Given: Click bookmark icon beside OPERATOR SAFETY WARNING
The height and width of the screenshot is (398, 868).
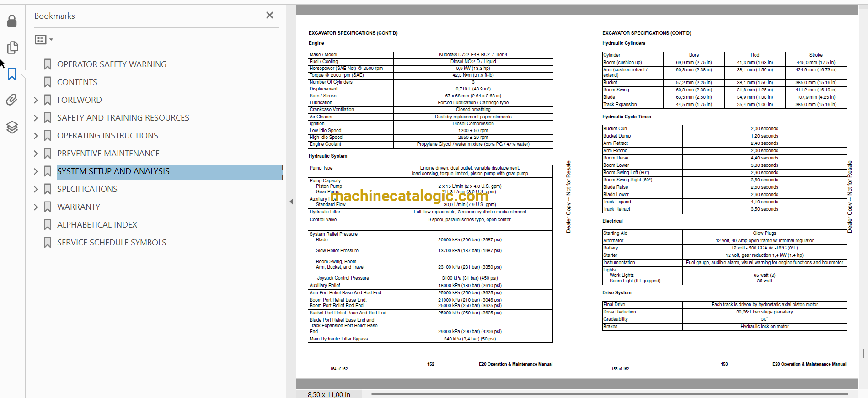Looking at the screenshot, I should click(48, 64).
